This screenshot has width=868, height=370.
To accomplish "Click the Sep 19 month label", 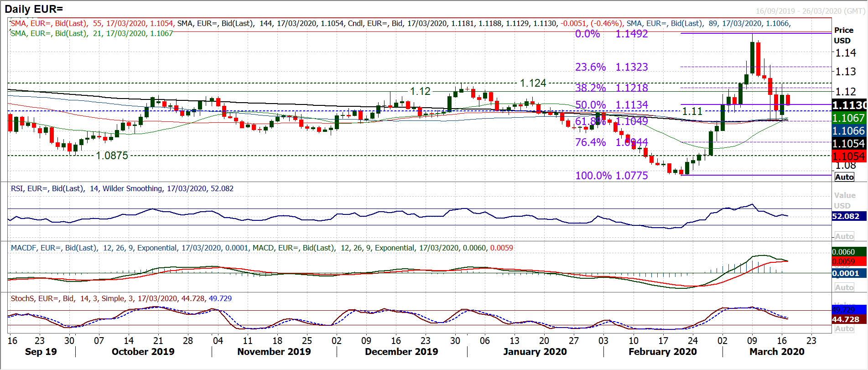I will [41, 352].
